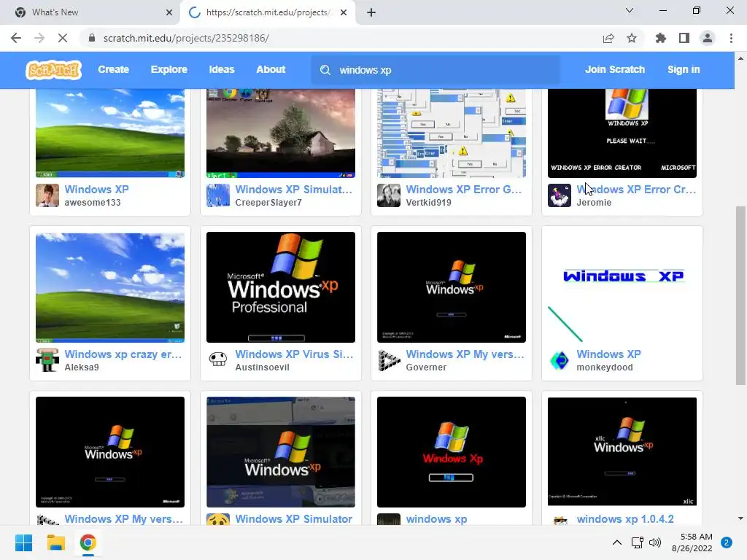Open a new browser tab
The image size is (747, 560).
click(371, 12)
